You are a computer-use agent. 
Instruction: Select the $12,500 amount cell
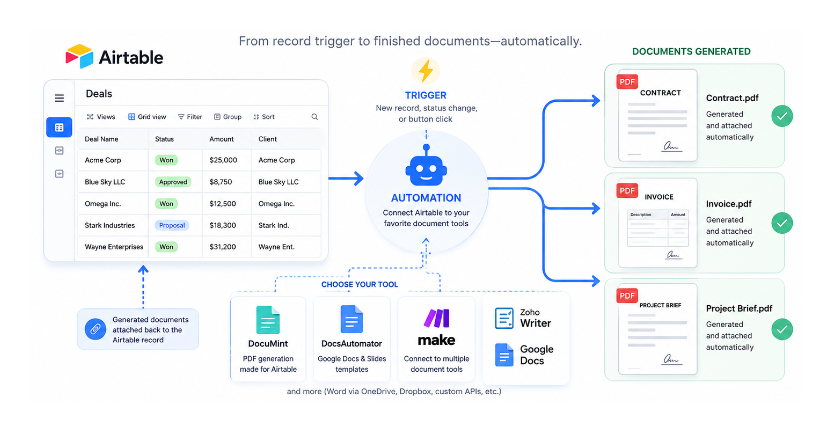click(x=227, y=204)
